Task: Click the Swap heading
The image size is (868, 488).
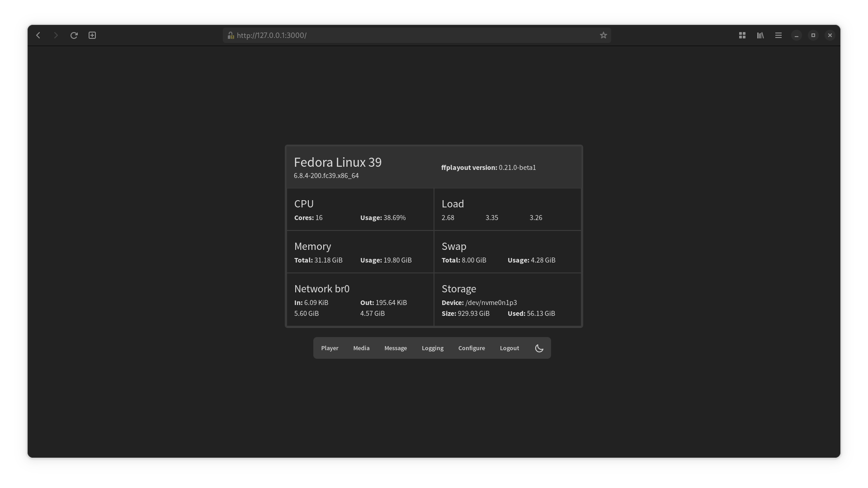Action: (x=454, y=246)
